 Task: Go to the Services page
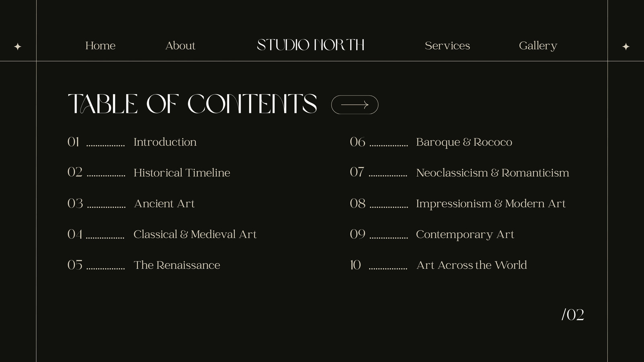pyautogui.click(x=447, y=45)
